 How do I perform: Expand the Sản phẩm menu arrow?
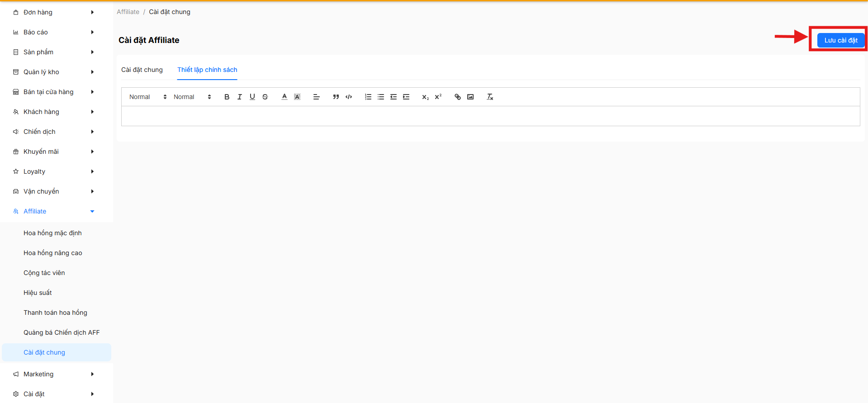pos(92,52)
